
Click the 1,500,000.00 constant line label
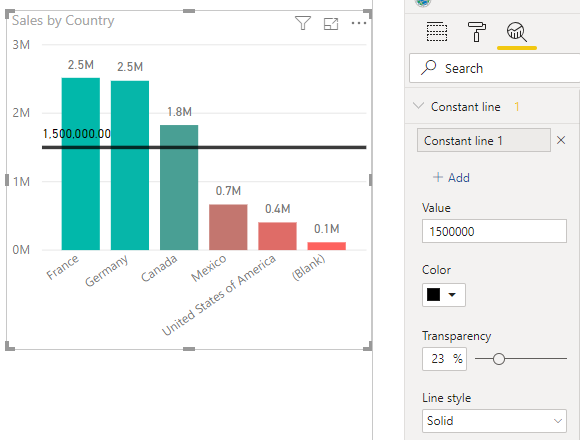(x=77, y=133)
